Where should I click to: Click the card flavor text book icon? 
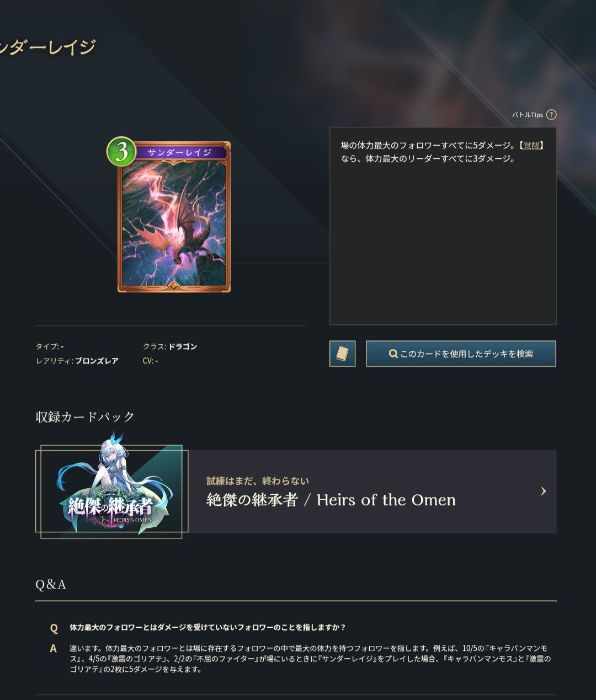coord(343,354)
